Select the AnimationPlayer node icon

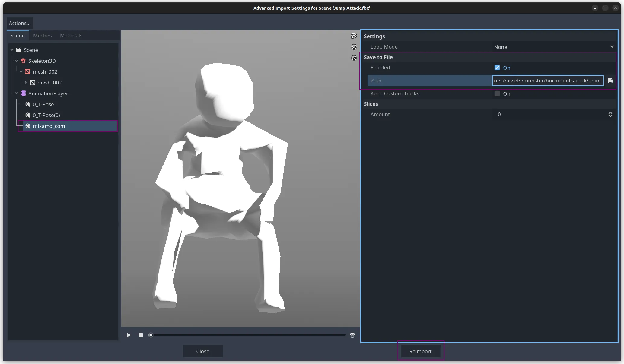point(23,93)
